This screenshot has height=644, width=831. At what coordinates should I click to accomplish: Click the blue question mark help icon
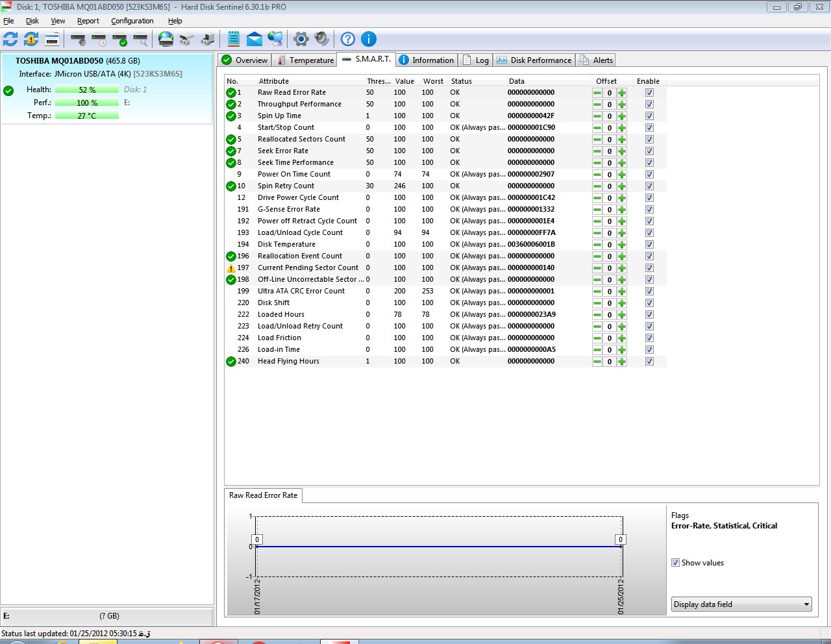pyautogui.click(x=348, y=39)
